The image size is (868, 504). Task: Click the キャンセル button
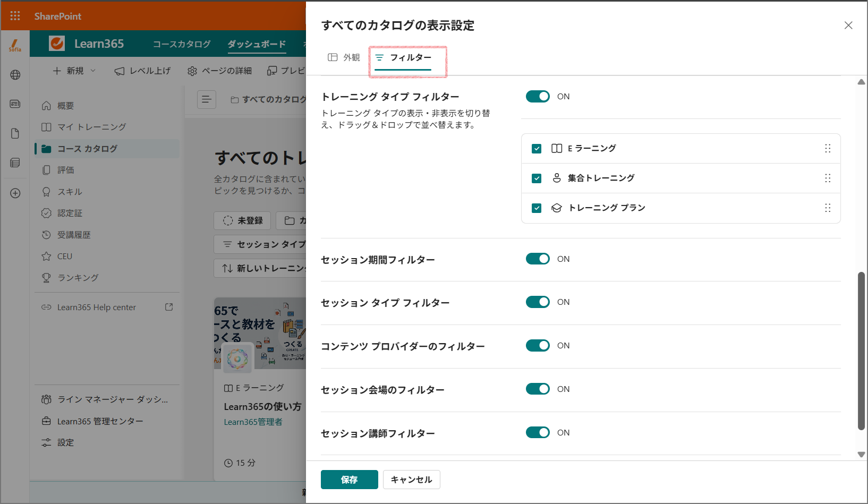pos(412,480)
